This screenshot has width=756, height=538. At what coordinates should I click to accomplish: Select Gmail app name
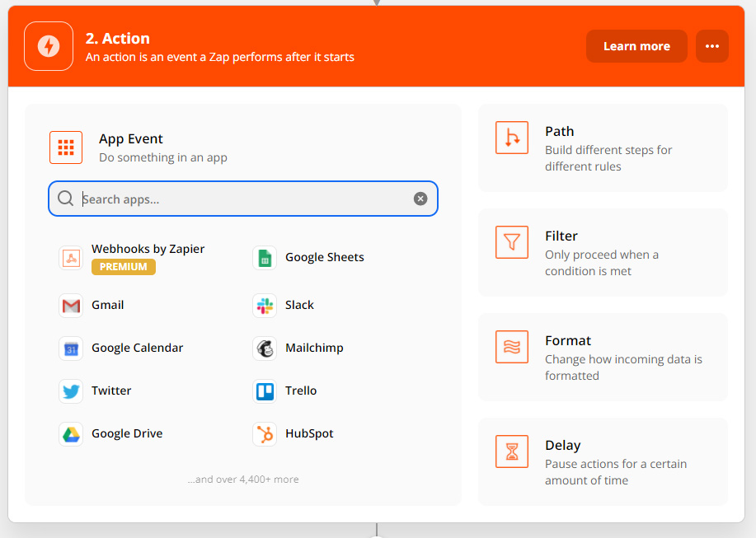[107, 305]
